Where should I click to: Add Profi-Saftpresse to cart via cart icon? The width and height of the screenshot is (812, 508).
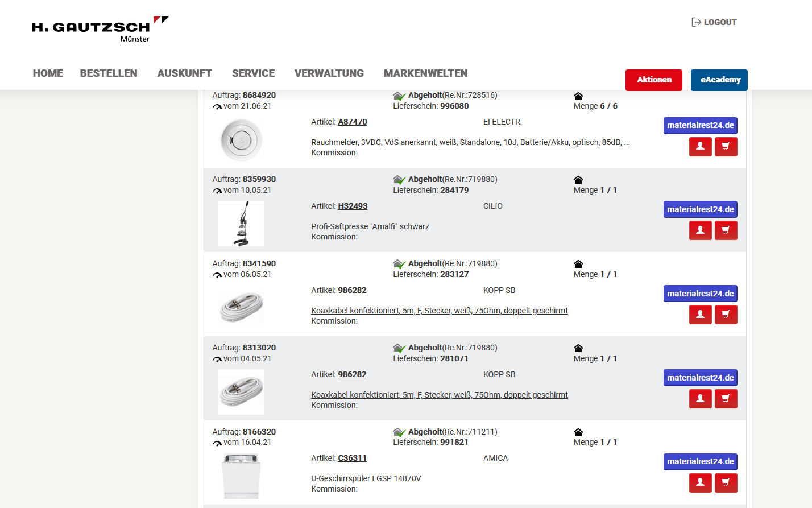pyautogui.click(x=726, y=230)
